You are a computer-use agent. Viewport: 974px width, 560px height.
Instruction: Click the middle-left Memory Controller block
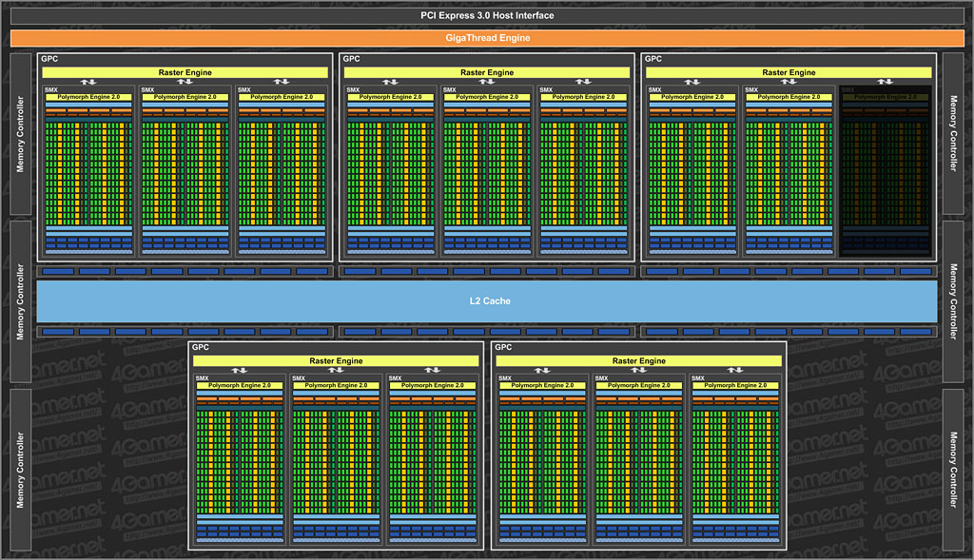click(x=20, y=300)
